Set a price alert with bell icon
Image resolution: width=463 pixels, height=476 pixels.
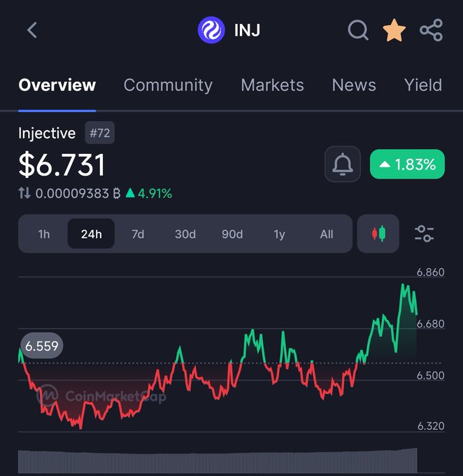point(343,164)
